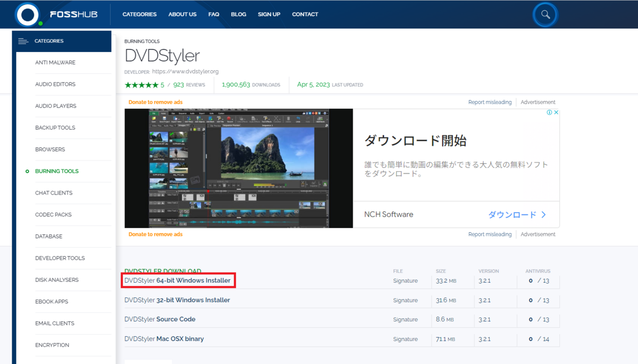Click the ad video editor screenshot
The image size is (638, 364).
pos(239,168)
